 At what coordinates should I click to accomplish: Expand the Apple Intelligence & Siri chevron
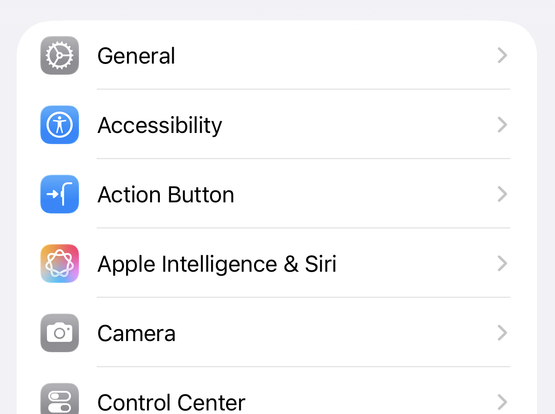(x=502, y=264)
